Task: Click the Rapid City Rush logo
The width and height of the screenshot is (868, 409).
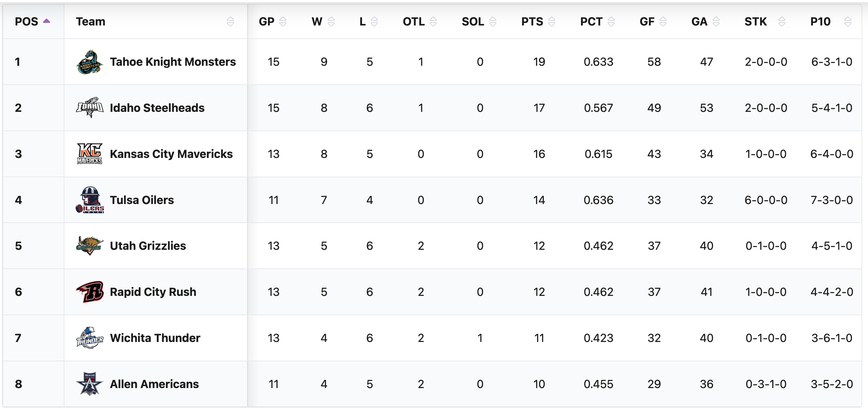Action: click(89, 292)
